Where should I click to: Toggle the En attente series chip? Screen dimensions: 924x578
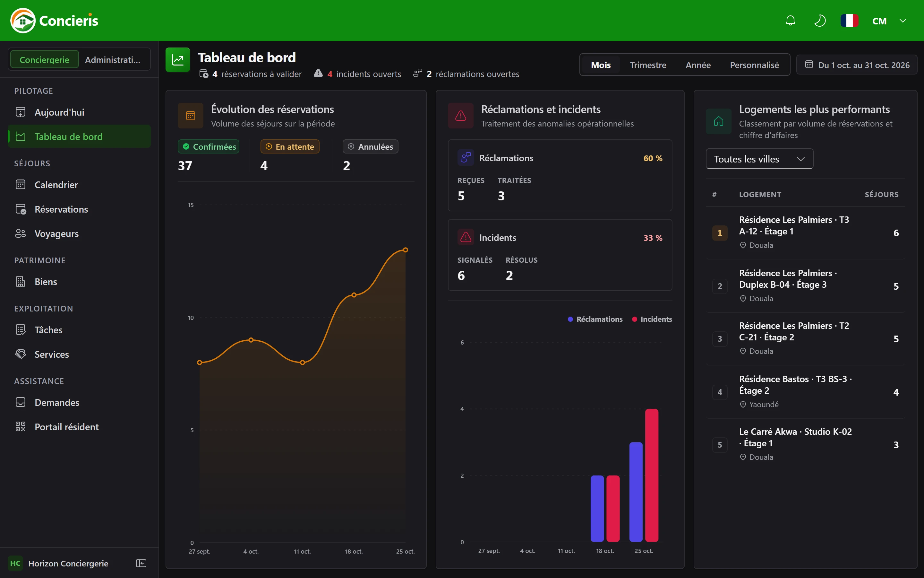(290, 147)
